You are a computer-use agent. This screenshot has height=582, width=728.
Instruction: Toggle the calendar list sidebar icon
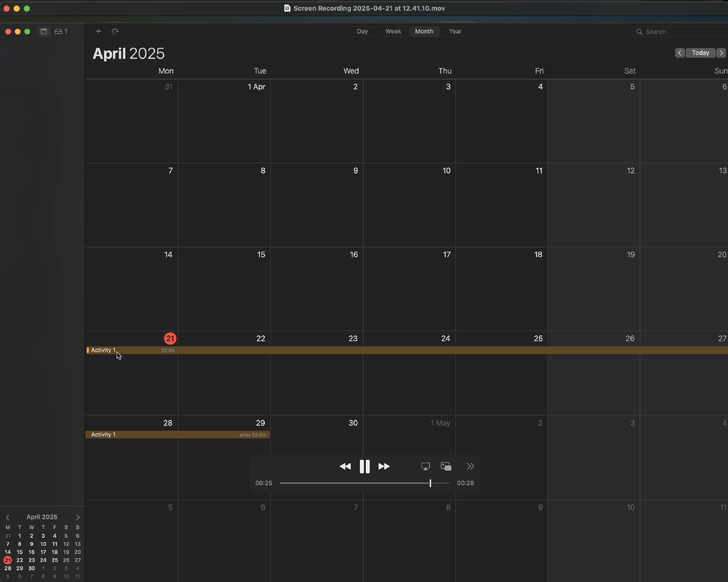click(44, 31)
